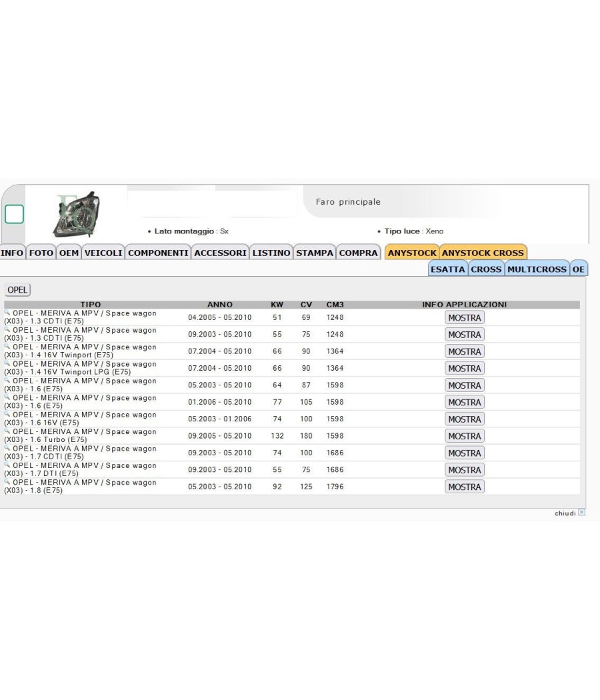
Task: Click the TIPO column header
Action: pos(91,305)
